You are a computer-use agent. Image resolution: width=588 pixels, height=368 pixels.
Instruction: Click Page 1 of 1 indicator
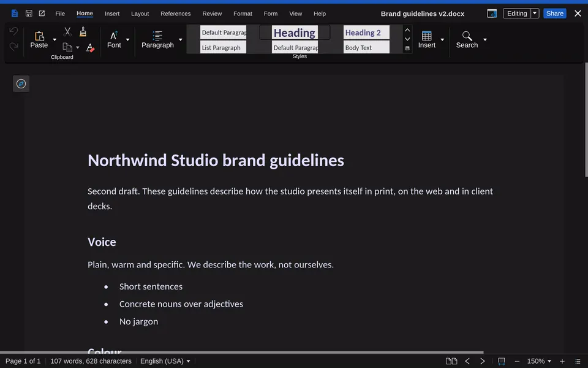(x=23, y=361)
